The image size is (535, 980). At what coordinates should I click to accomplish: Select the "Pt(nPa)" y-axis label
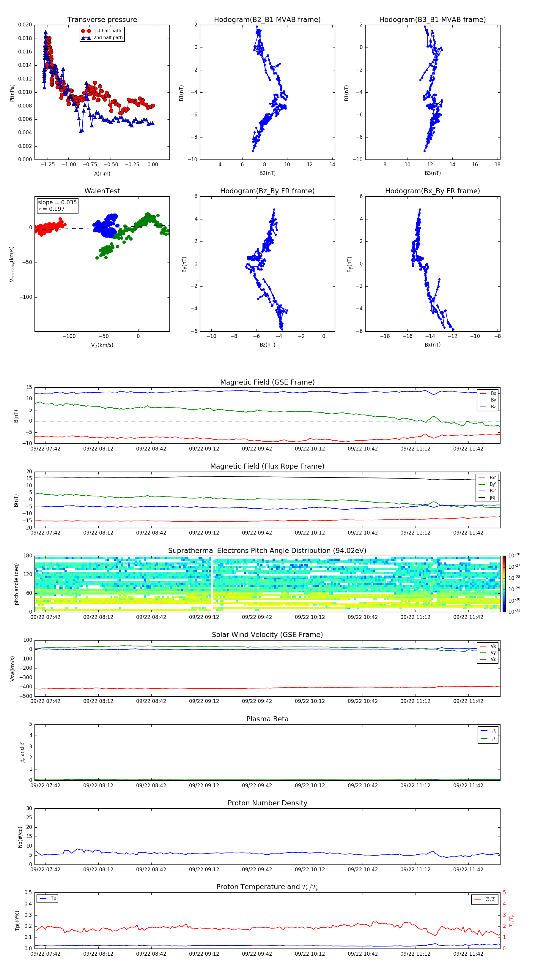12,92
